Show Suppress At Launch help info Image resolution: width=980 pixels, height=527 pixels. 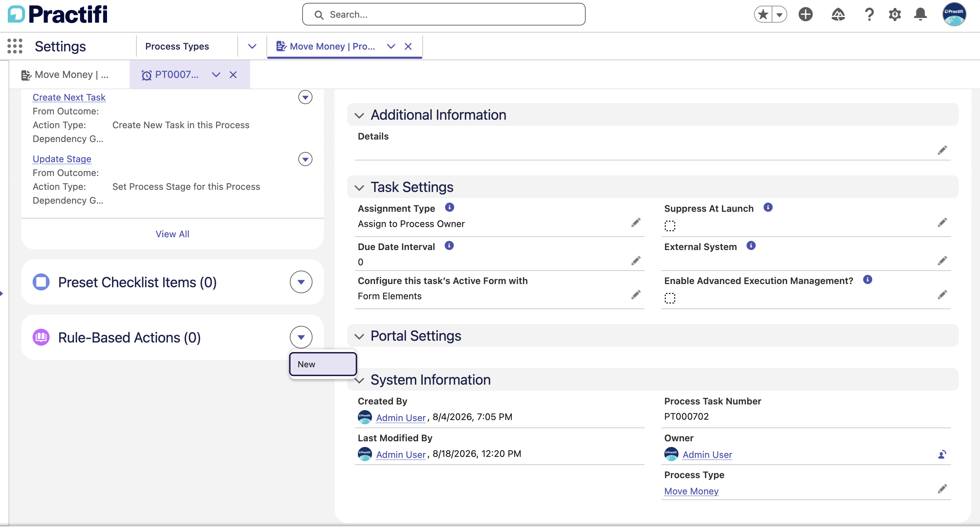pos(768,207)
